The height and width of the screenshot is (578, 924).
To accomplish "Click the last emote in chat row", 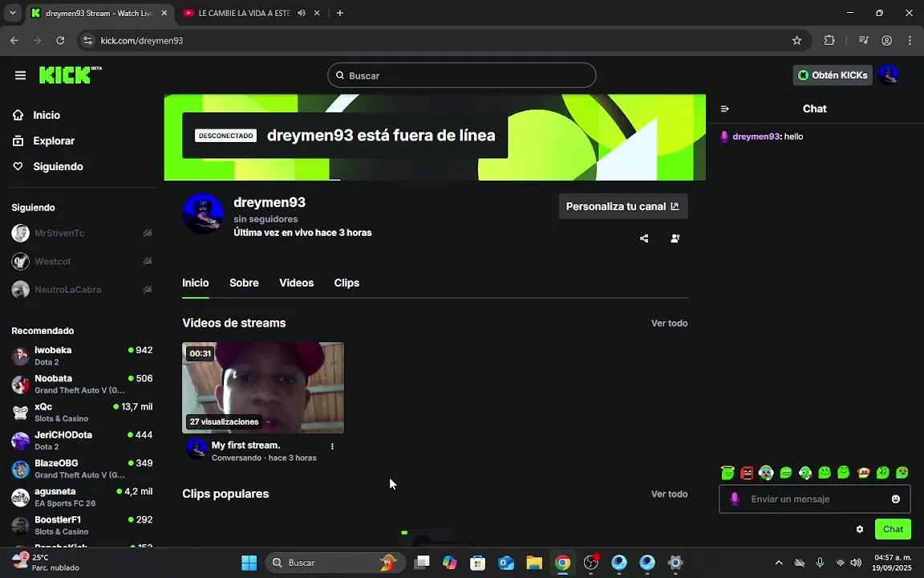I will tap(902, 472).
